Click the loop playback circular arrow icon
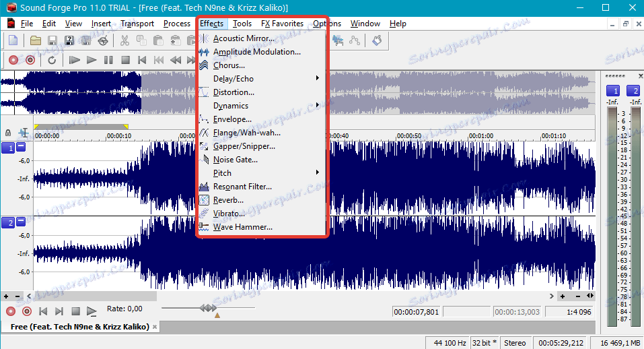This screenshot has height=349, width=644. pos(52,60)
